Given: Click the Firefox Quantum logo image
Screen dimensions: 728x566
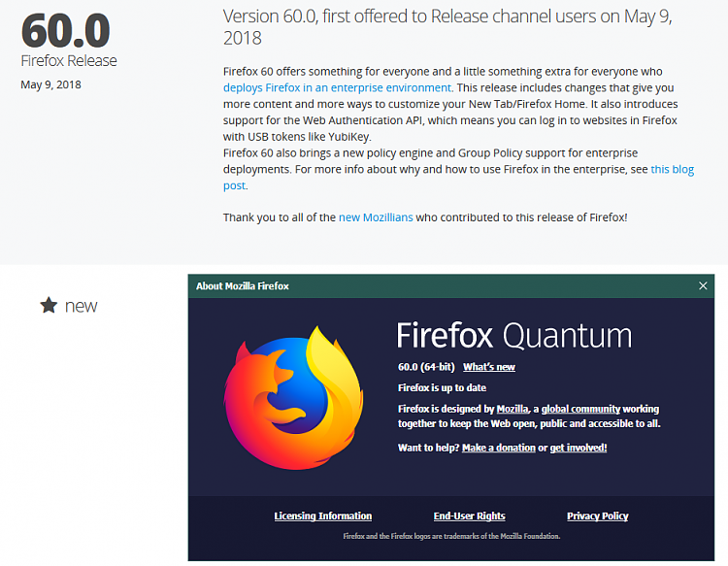Looking at the screenshot, I should coord(293,398).
